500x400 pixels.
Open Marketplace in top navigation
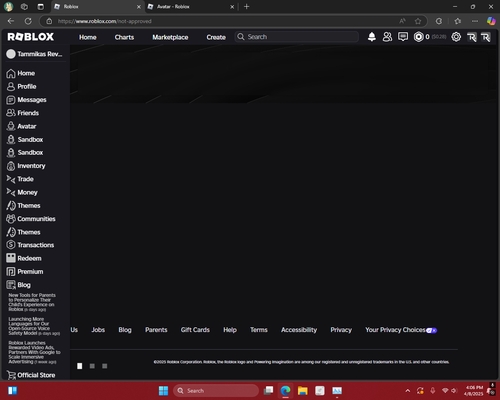pos(170,37)
